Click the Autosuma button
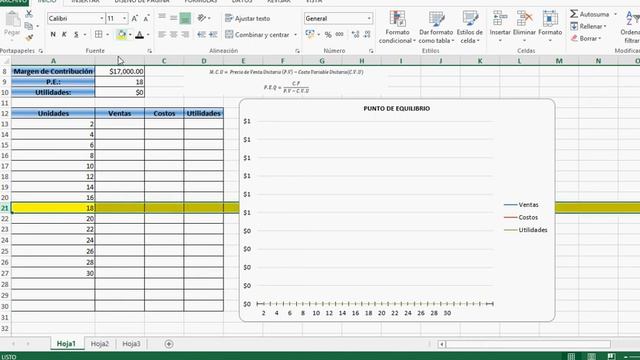 [590, 14]
